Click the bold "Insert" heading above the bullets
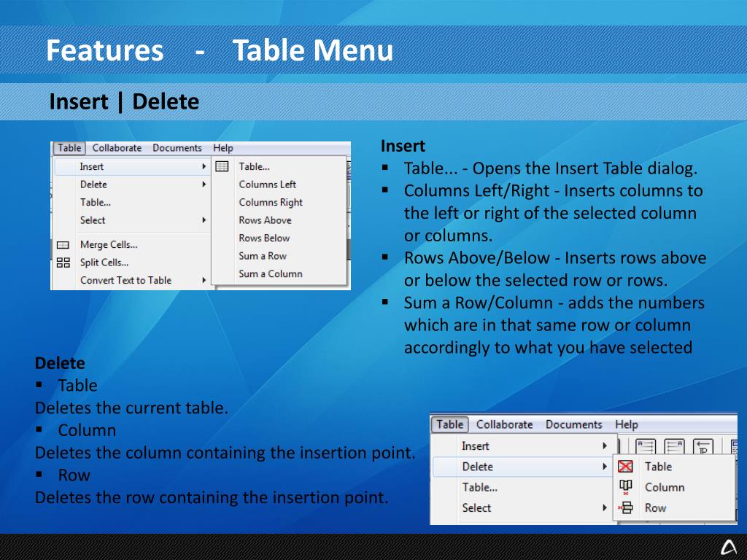 click(403, 146)
